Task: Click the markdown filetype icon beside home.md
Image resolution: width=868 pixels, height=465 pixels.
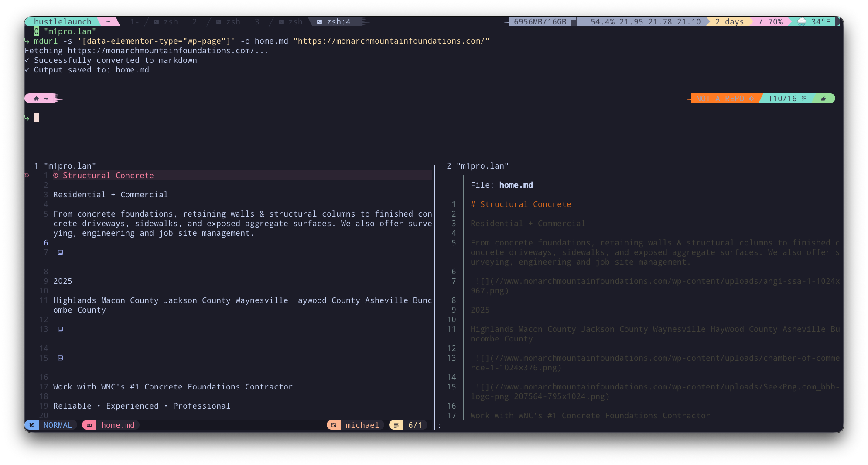Action: 89,425
